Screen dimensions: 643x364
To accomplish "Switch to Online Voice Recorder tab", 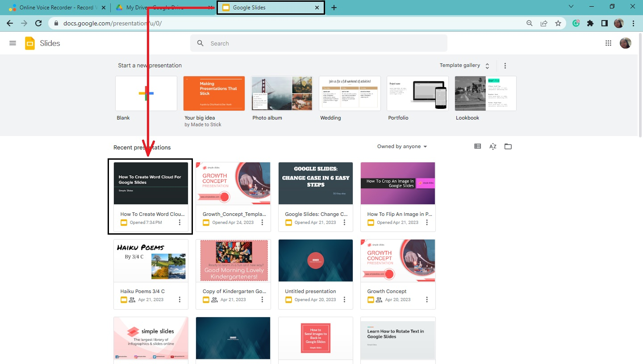I will coord(58,8).
